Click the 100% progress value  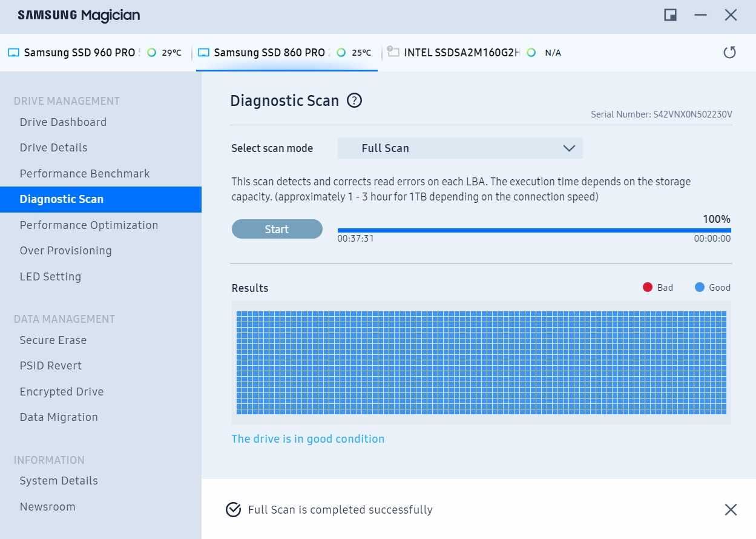[x=717, y=219]
